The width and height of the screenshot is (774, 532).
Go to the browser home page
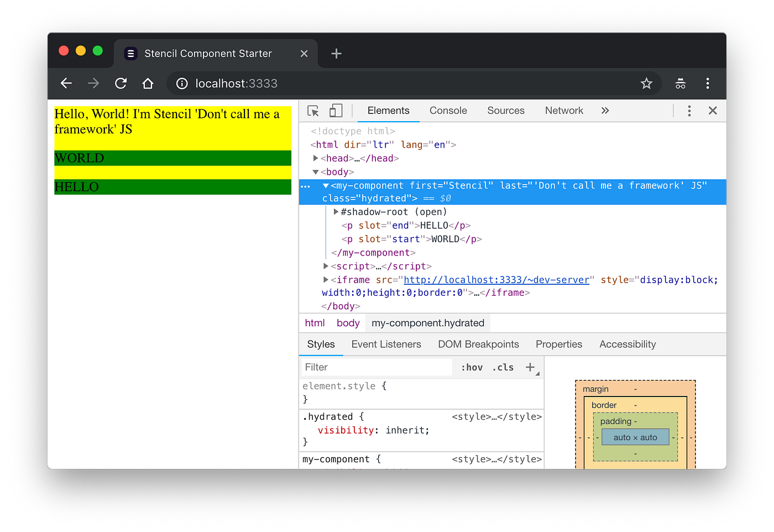148,84
